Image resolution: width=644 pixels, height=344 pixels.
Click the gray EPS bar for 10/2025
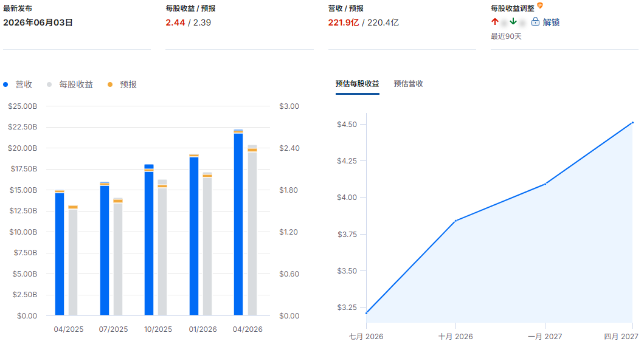pos(162,247)
